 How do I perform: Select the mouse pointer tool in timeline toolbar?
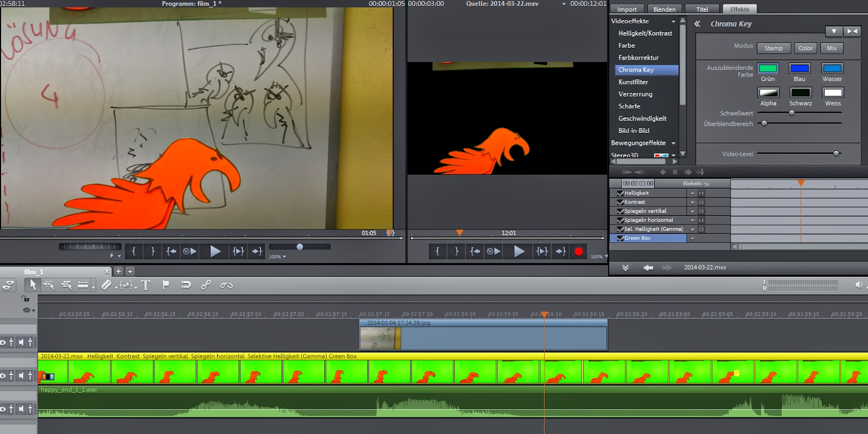click(33, 285)
